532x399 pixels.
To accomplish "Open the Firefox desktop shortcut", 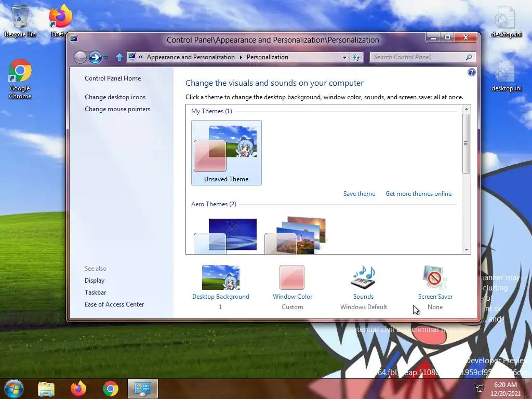I will 60,20.
